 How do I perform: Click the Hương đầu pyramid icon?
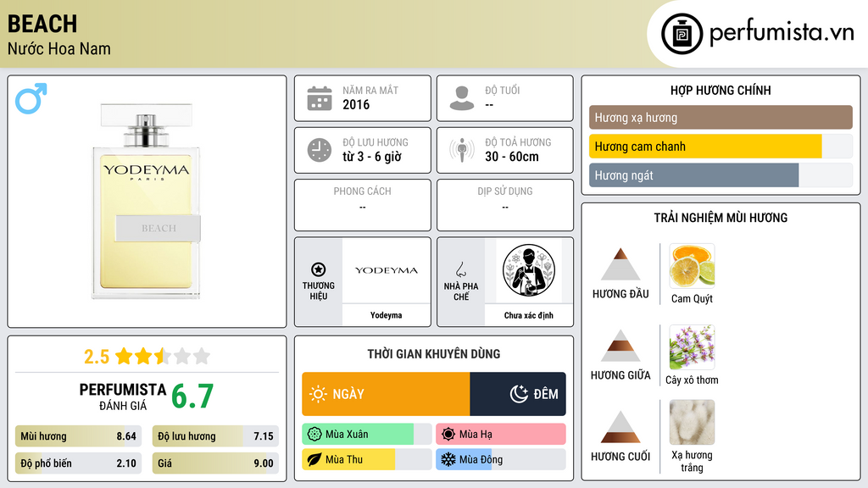coord(620,264)
